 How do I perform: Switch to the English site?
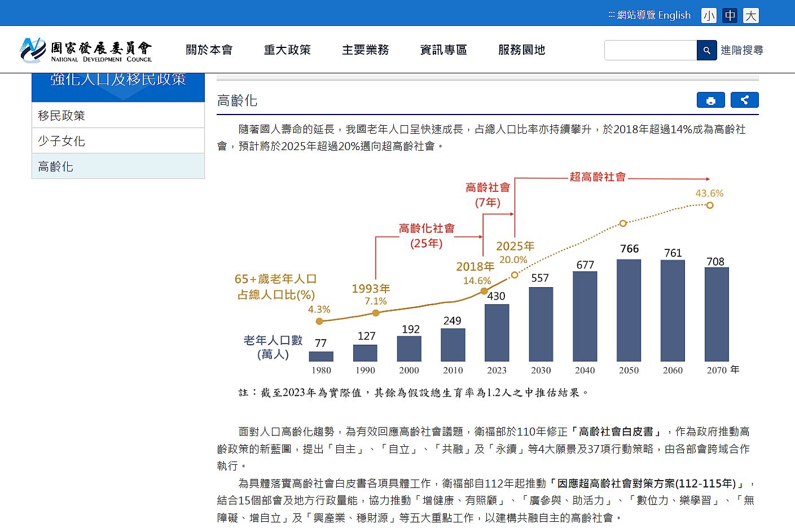point(674,15)
